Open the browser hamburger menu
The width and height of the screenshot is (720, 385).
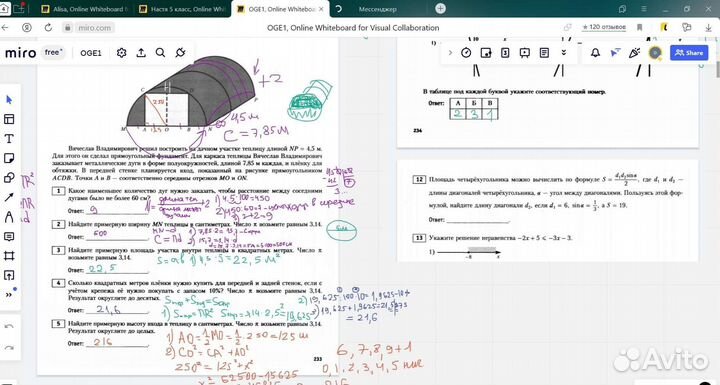click(x=644, y=9)
